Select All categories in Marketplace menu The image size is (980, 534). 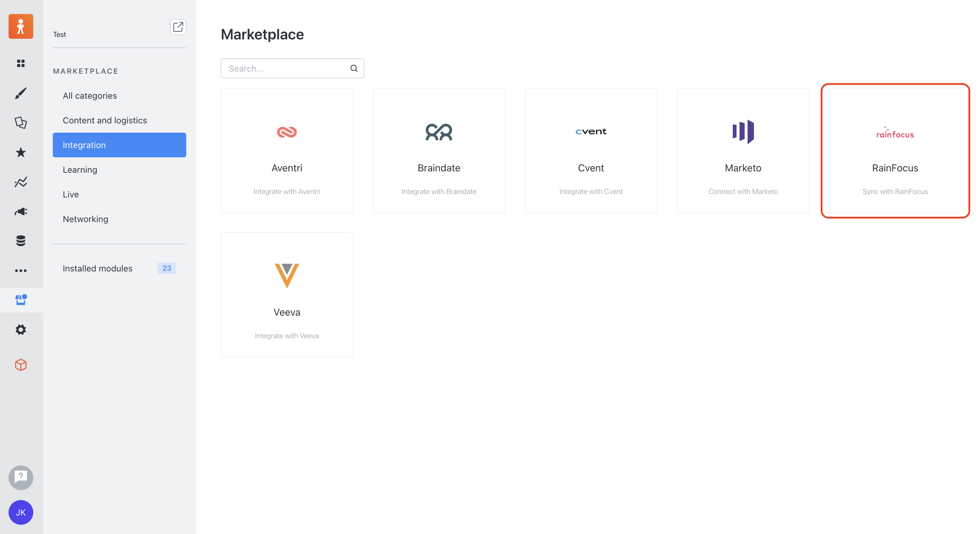click(x=119, y=96)
